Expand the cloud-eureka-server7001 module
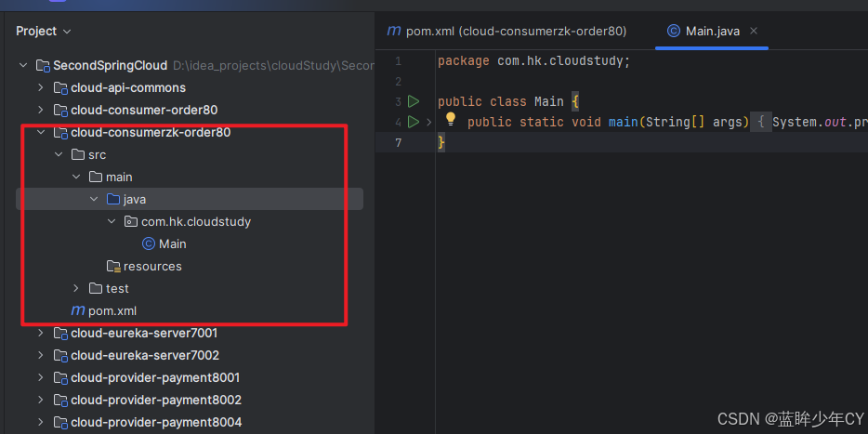868x434 pixels. [x=40, y=333]
